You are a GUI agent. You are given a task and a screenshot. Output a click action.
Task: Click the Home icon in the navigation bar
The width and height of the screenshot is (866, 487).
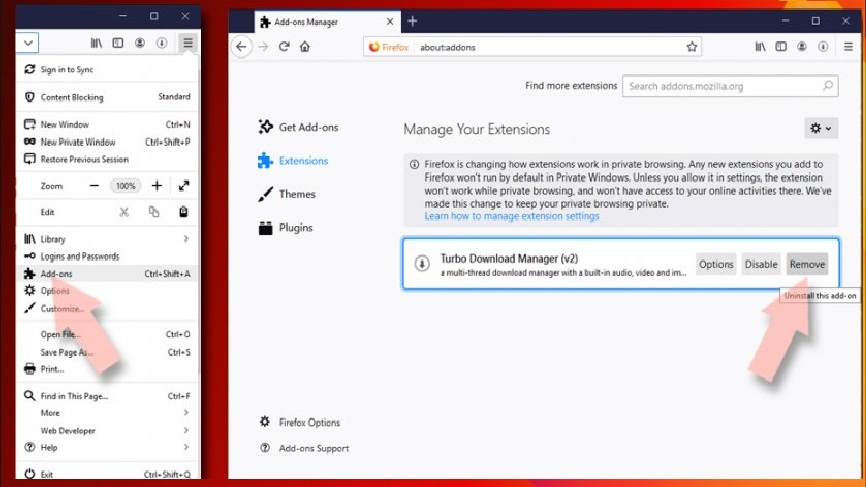305,47
